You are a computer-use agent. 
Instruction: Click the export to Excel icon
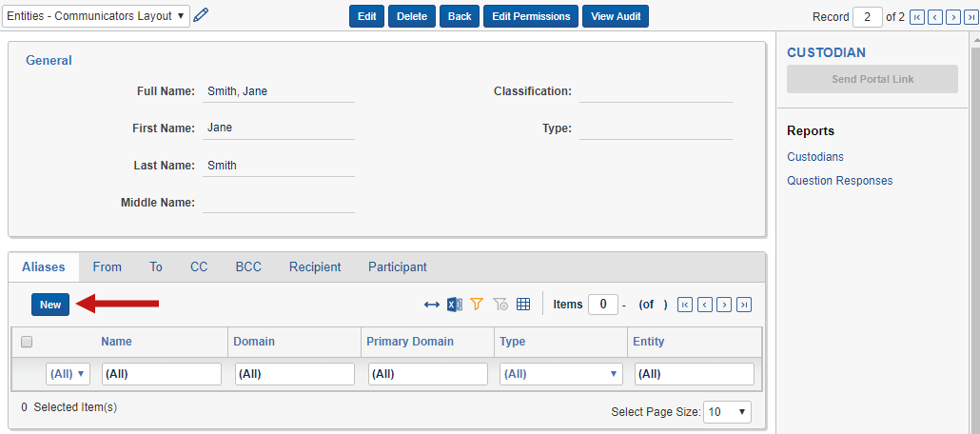click(455, 305)
